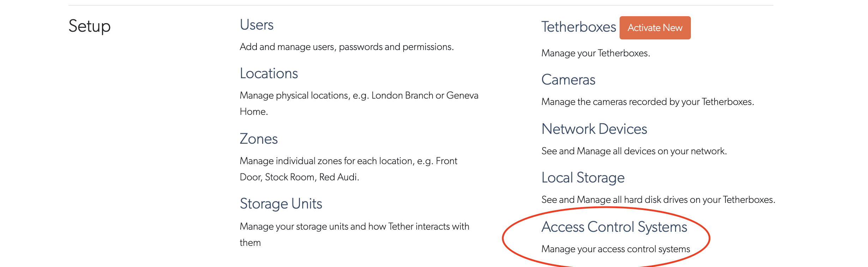This screenshot has width=868, height=267.
Task: Open the Network Devices page
Action: click(x=594, y=129)
